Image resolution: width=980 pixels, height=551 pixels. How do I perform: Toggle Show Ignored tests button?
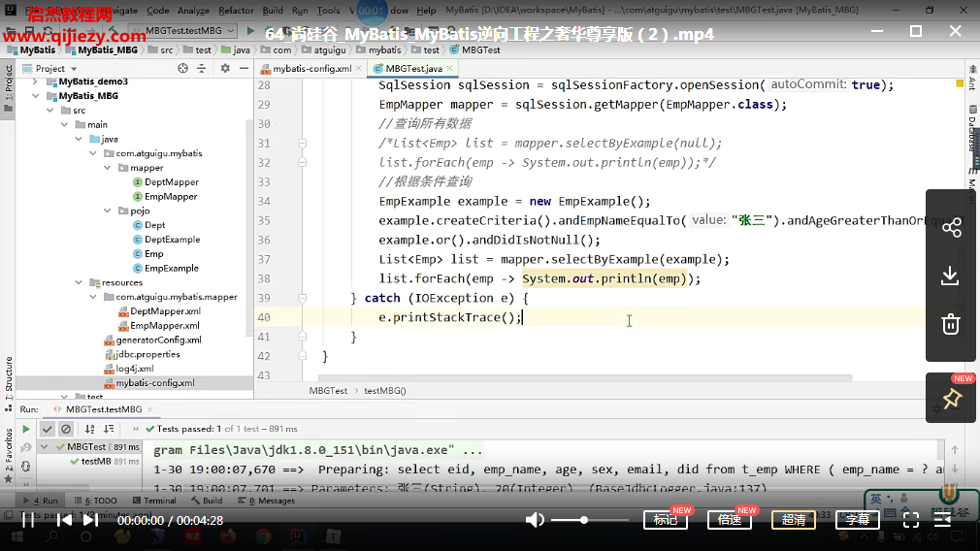click(x=66, y=429)
